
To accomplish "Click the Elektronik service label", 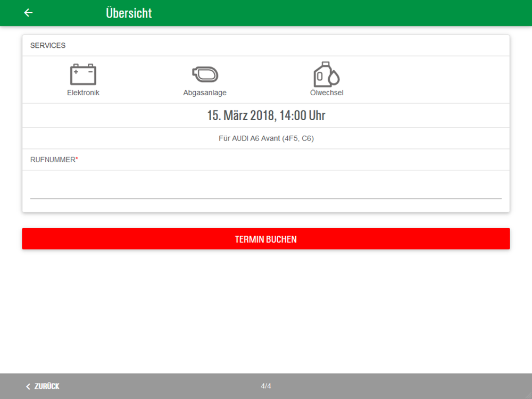I will (83, 93).
